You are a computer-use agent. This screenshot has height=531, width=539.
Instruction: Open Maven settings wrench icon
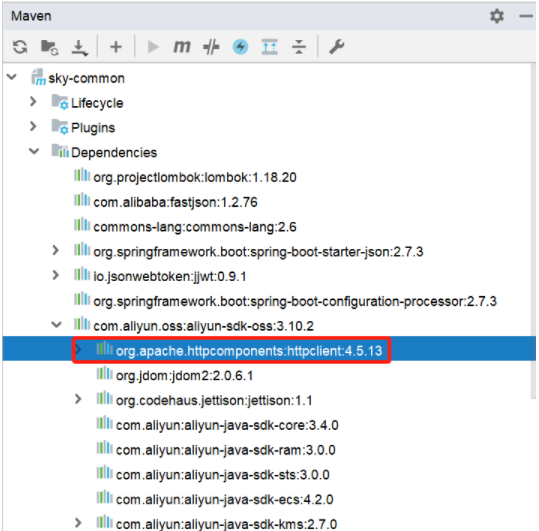click(336, 47)
